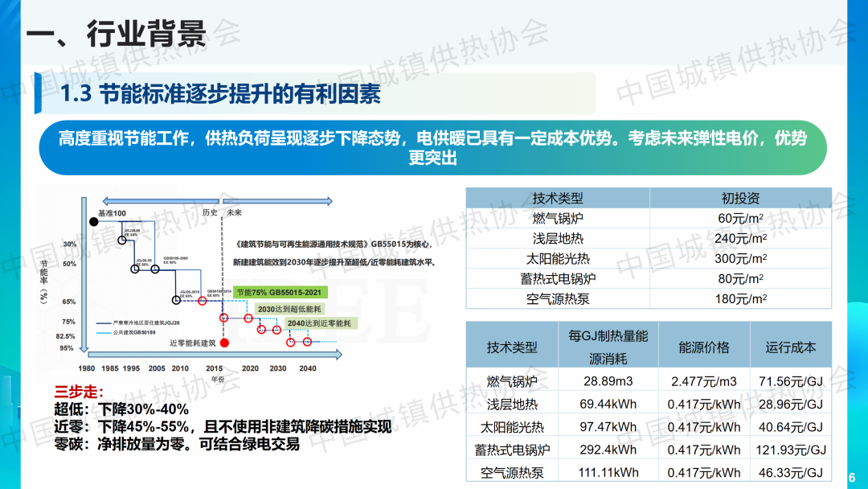This screenshot has height=489, width=868.
Task: Click the 121.93元/GJ running cost cell
Action: click(790, 450)
